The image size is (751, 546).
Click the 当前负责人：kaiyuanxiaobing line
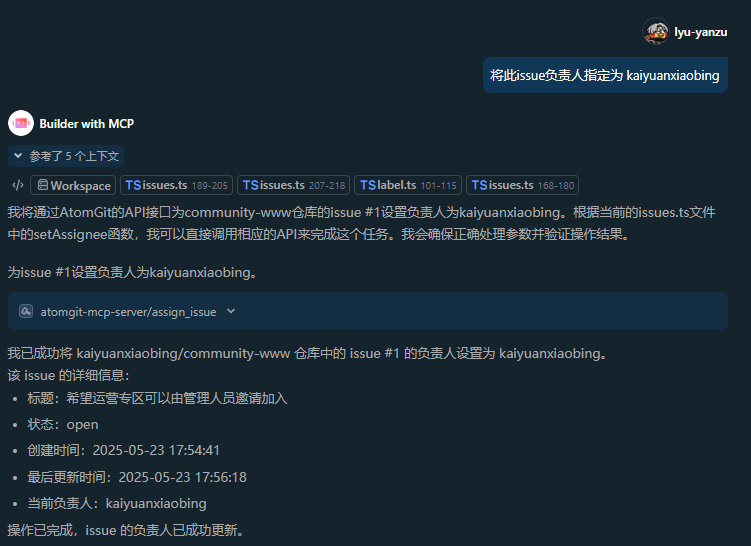tap(117, 503)
